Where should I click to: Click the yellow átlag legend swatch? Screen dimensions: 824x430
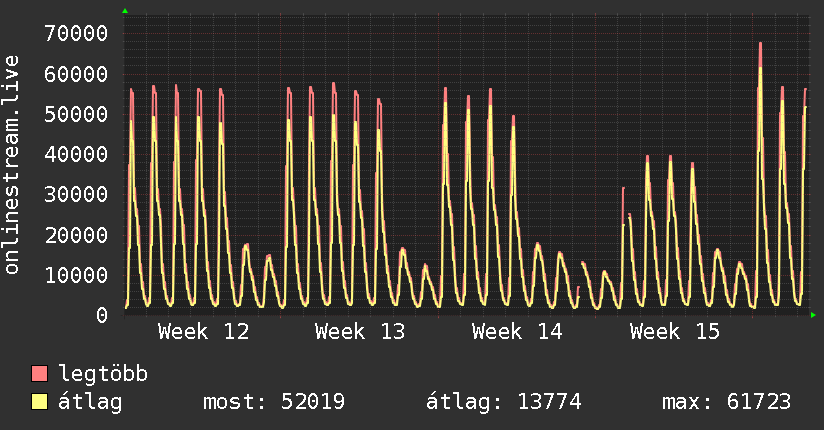tap(39, 402)
